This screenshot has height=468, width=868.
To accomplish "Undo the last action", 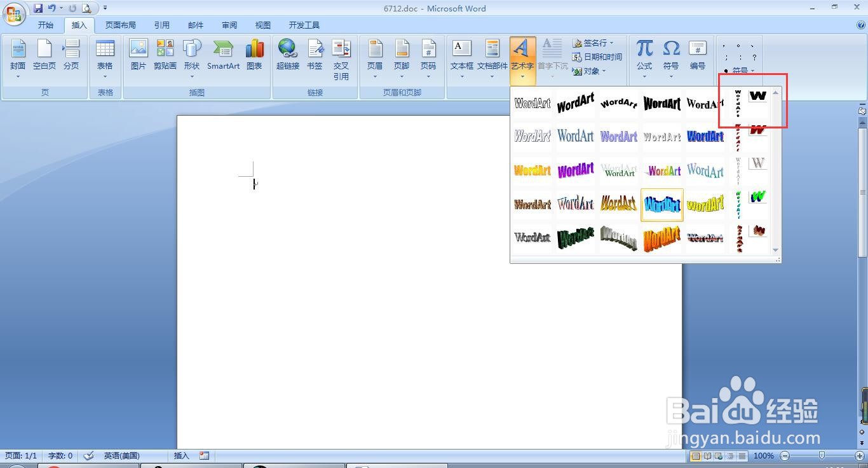I will click(x=51, y=8).
